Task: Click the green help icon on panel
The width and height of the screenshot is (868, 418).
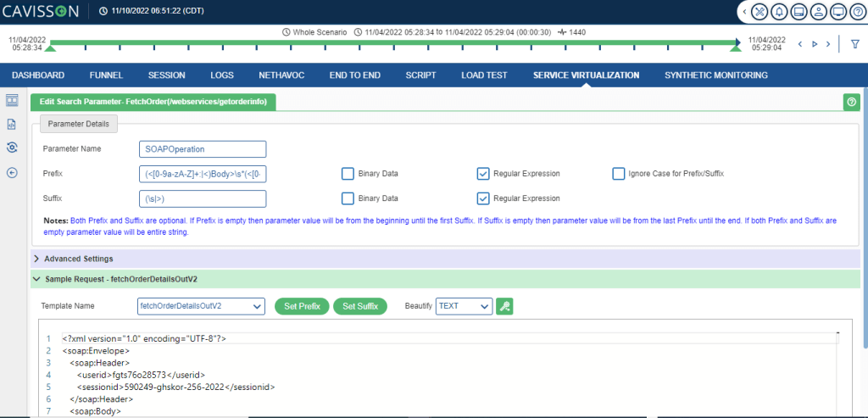Action: click(x=851, y=102)
